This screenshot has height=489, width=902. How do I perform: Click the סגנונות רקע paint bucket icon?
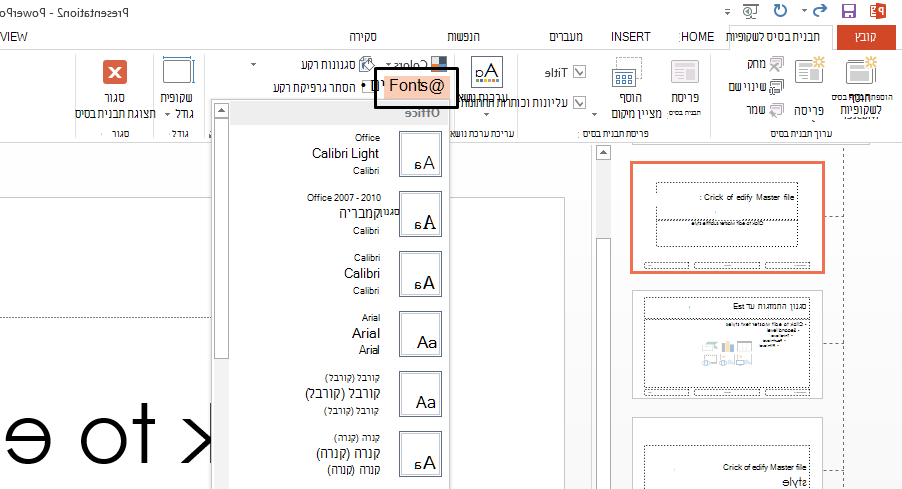[366, 64]
